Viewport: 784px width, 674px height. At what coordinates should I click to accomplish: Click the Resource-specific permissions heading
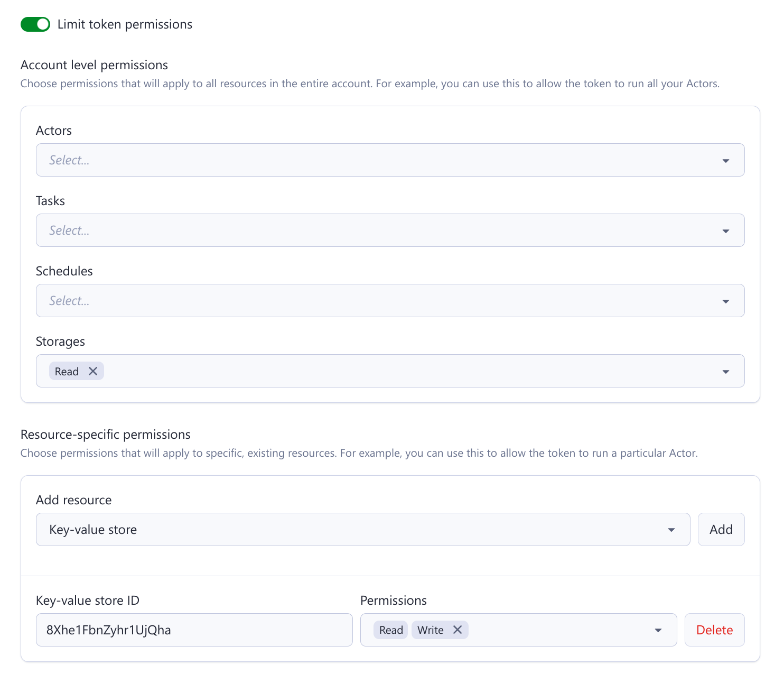(x=105, y=434)
